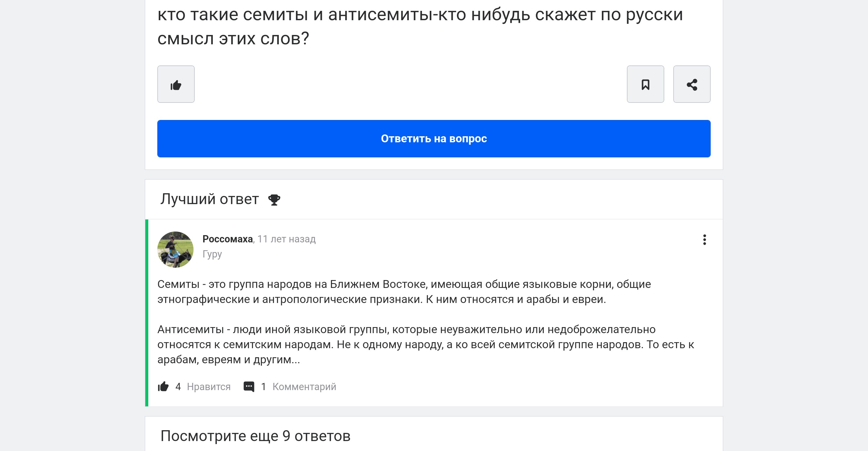Click the paragraph starting with Антисемиты

click(x=426, y=345)
